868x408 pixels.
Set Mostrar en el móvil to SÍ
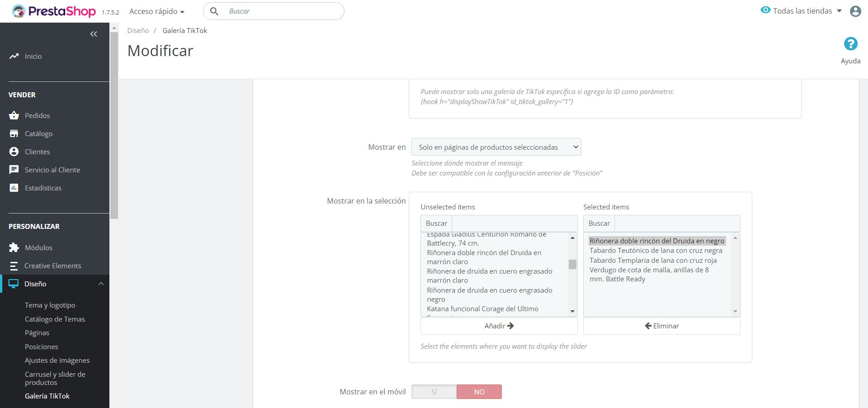coord(434,392)
